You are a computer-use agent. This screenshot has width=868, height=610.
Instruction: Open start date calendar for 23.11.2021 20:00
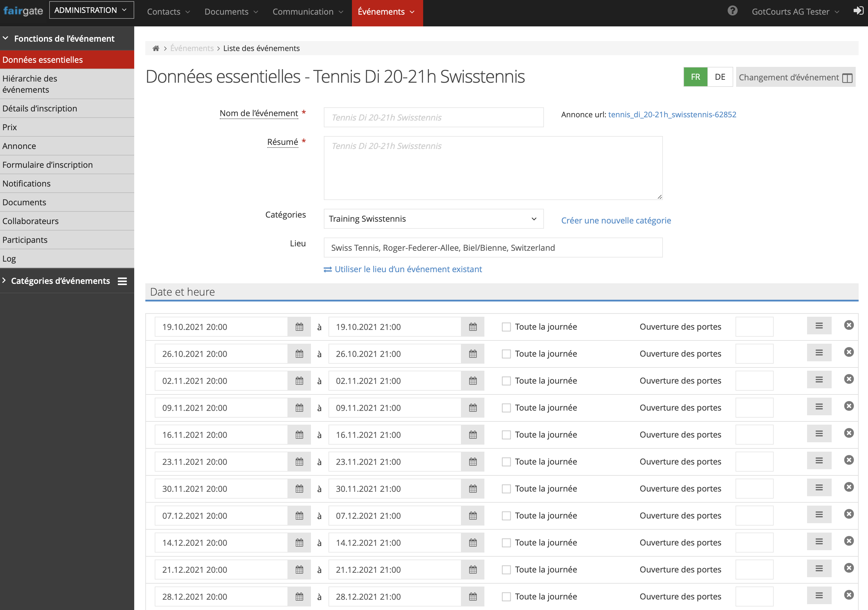pos(299,462)
